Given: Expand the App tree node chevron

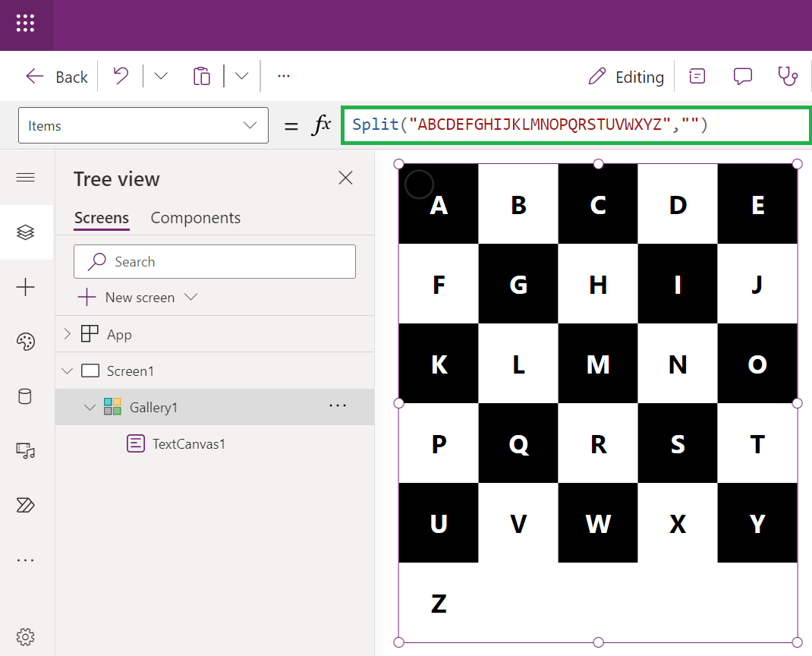Looking at the screenshot, I should (x=67, y=334).
